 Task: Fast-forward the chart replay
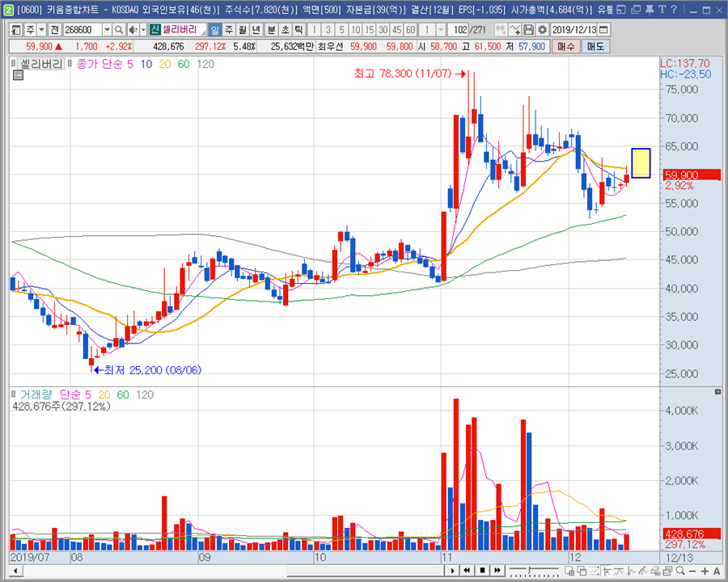(x=497, y=571)
